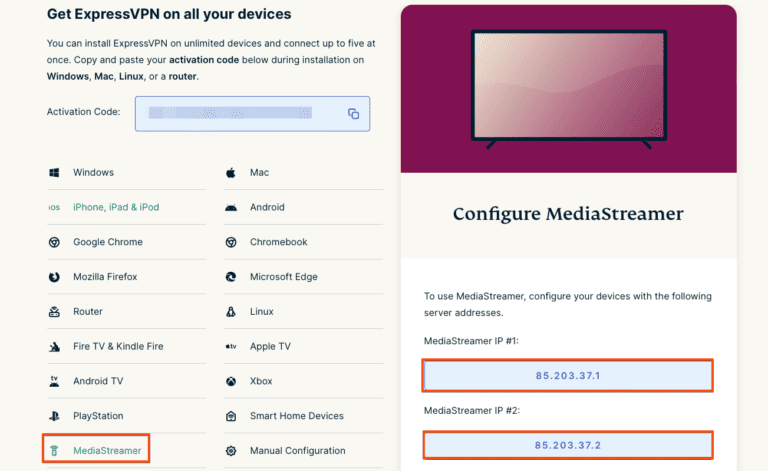
Task: Open the Apple TV setup link
Action: [x=270, y=346]
